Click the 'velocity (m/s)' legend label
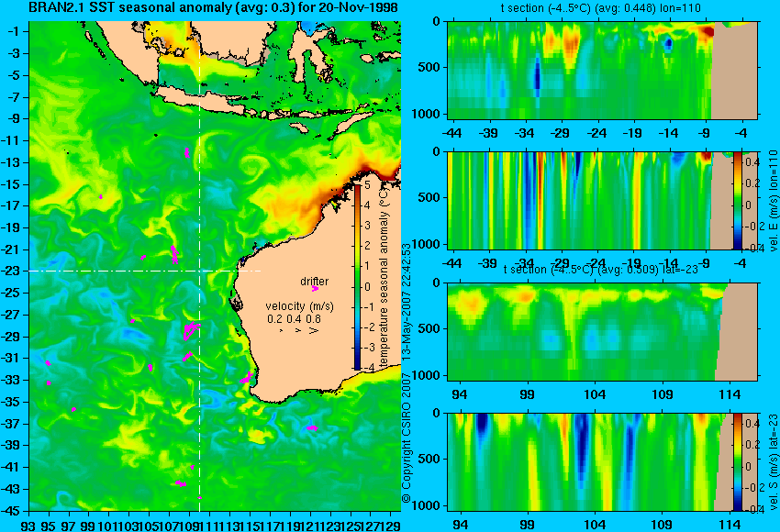The height and width of the screenshot is (532, 780). (299, 306)
